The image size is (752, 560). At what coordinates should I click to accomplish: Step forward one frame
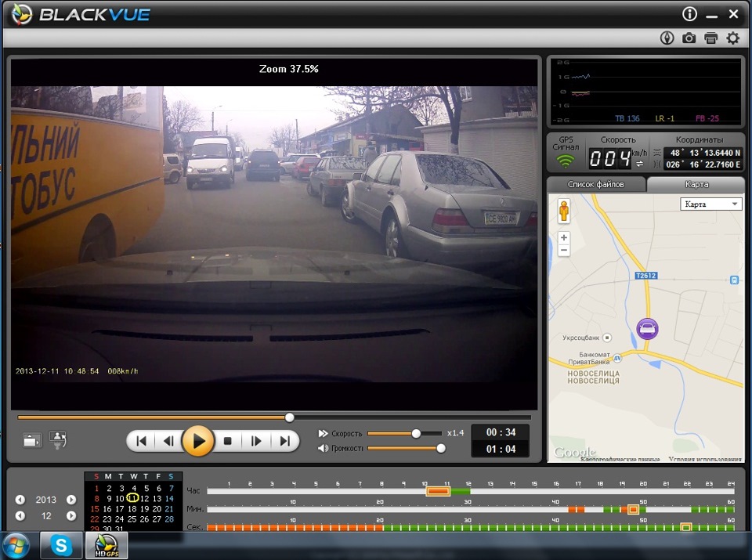click(256, 441)
